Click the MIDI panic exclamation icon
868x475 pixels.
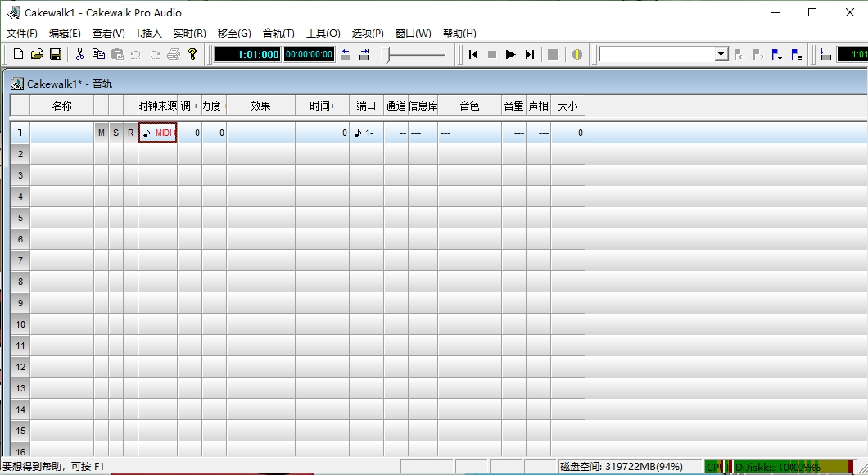pos(577,54)
